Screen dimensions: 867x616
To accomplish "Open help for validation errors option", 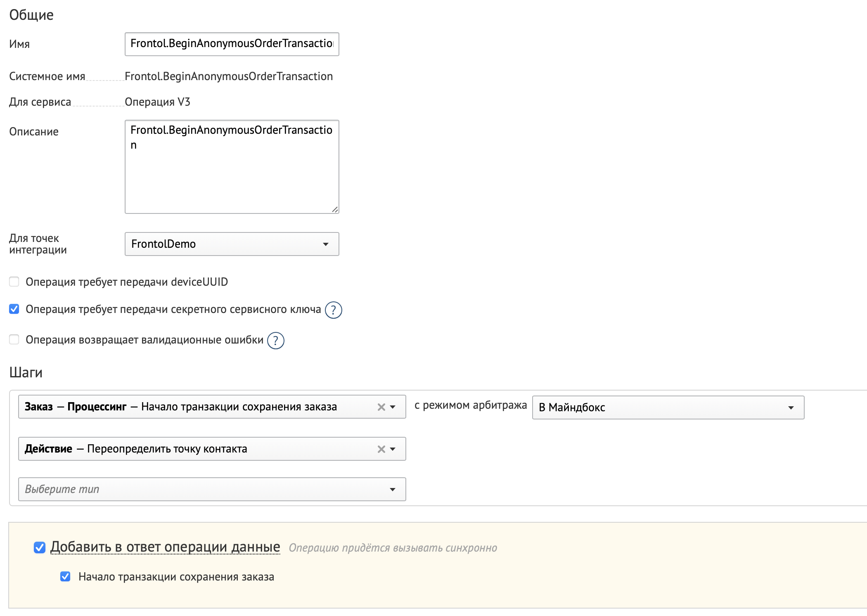I will pos(275,341).
